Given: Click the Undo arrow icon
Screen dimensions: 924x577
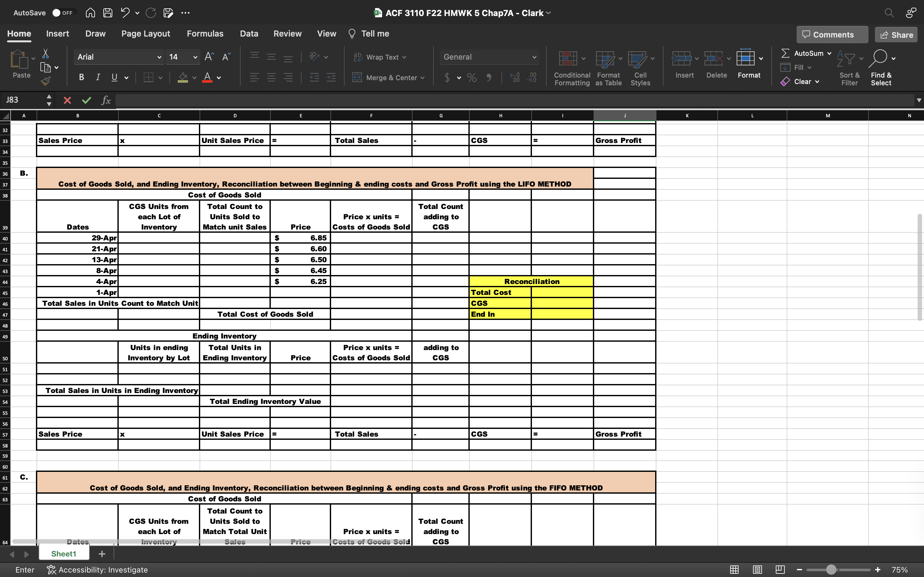Looking at the screenshot, I should 125,13.
